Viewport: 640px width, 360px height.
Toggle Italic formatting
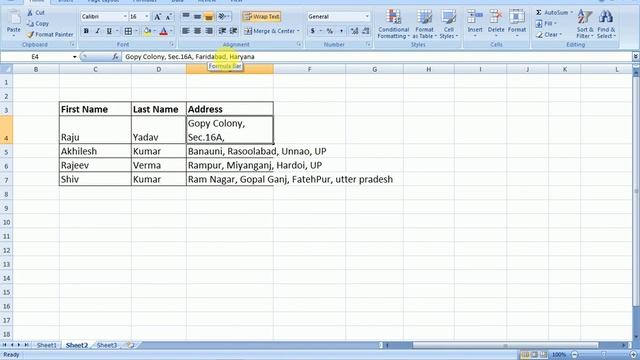[x=98, y=31]
